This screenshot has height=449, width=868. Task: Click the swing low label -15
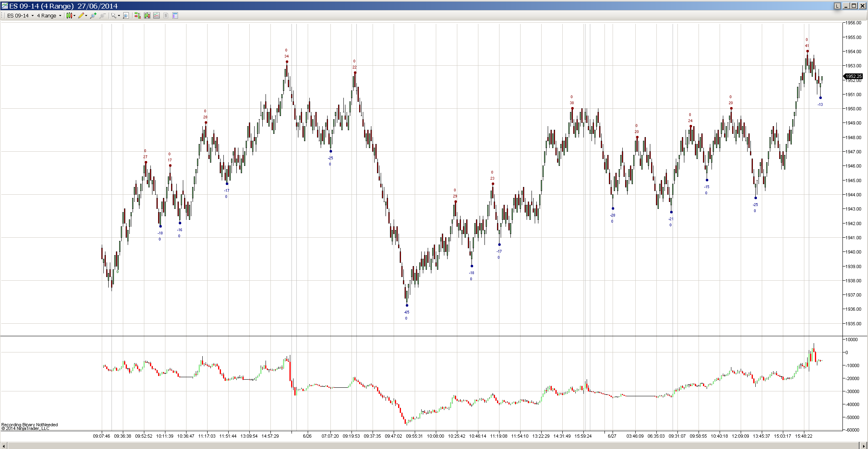click(x=707, y=187)
